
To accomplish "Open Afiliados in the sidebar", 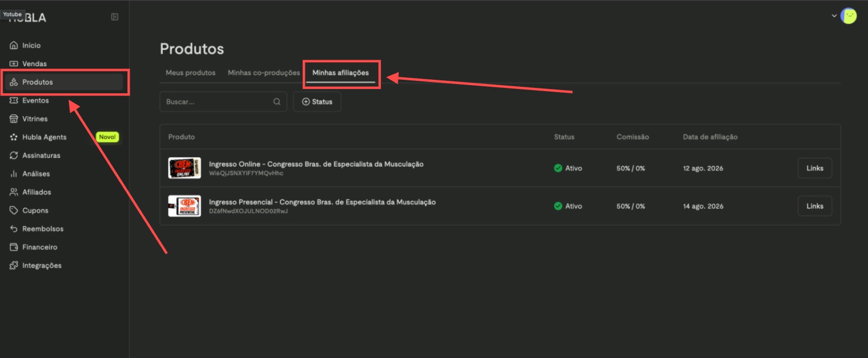I will coord(64,192).
